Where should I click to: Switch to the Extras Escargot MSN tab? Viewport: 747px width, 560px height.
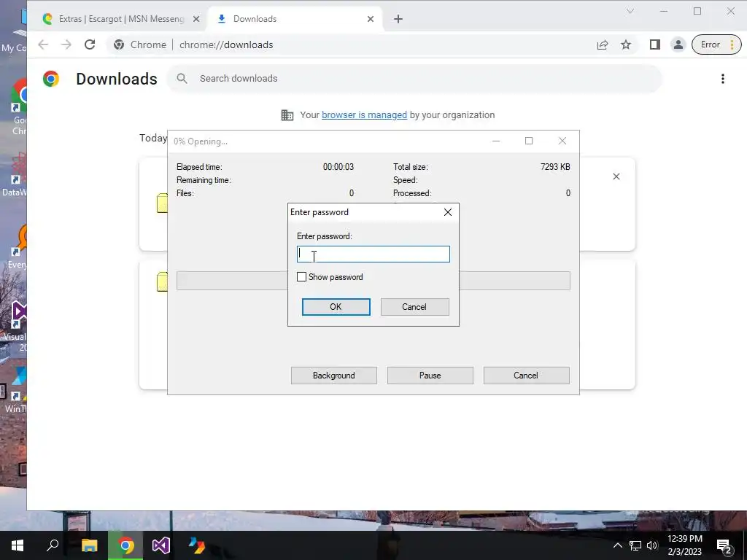click(x=122, y=19)
